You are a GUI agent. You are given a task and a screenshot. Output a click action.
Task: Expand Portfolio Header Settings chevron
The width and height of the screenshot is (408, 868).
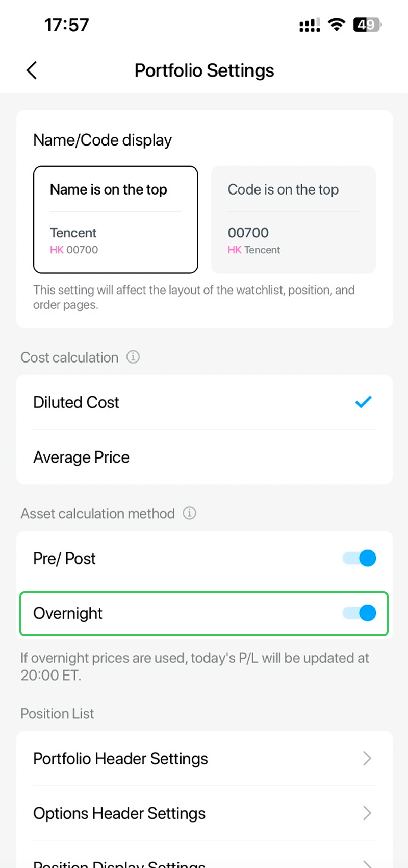(x=367, y=758)
